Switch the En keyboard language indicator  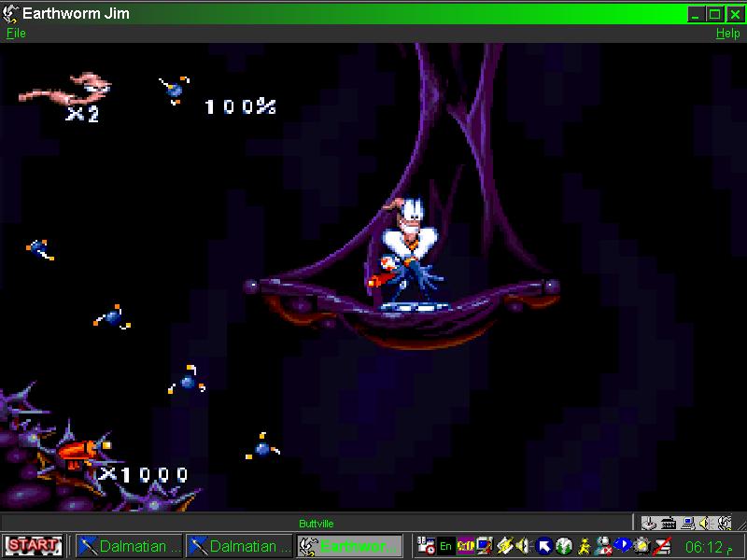click(x=445, y=546)
